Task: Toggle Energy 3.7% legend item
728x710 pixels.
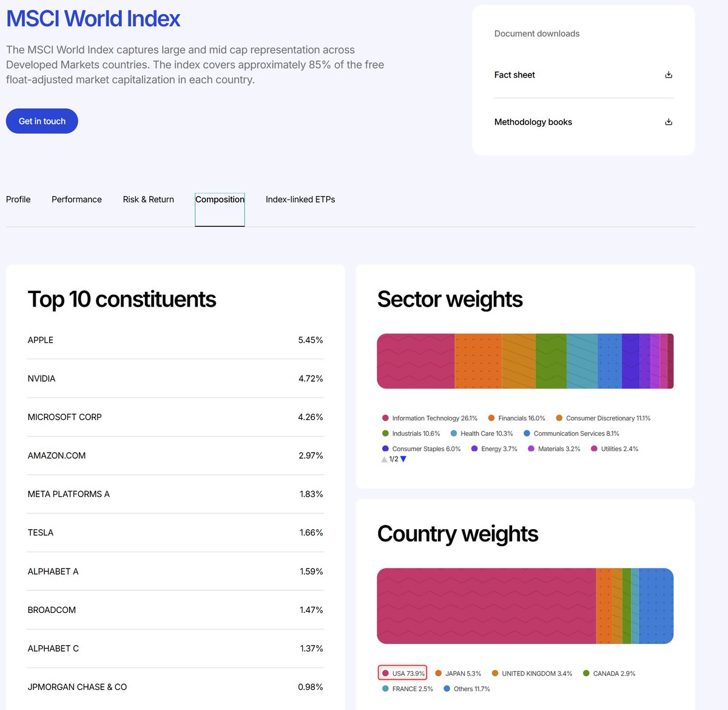Action: coord(494,449)
